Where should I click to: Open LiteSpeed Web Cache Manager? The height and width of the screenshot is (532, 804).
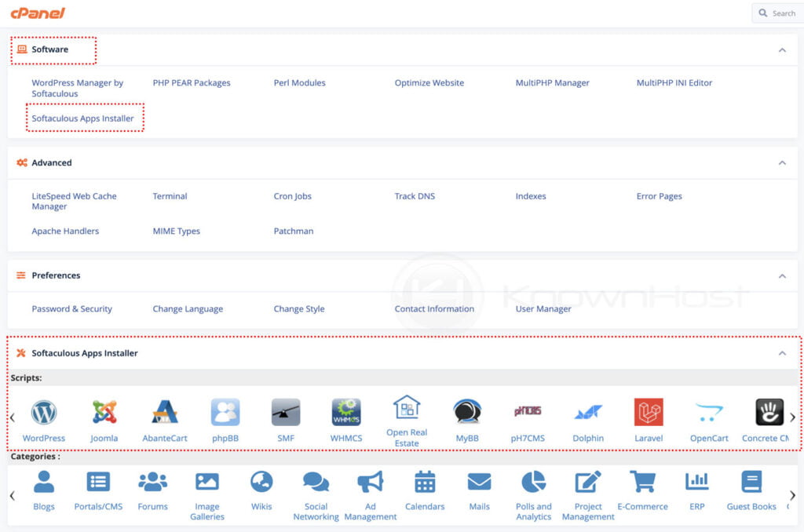[x=75, y=201]
